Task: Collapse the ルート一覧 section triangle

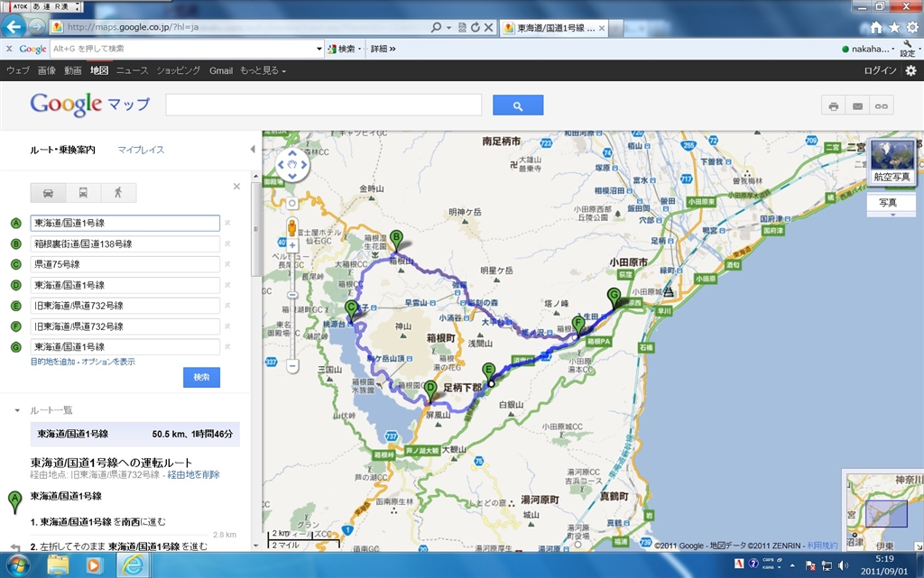Action: click(x=17, y=410)
